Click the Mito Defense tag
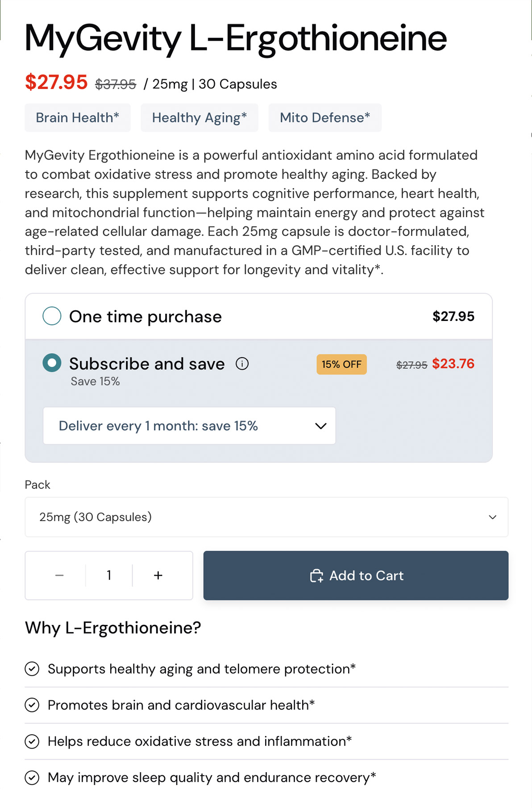532x808 pixels. pyautogui.click(x=325, y=118)
